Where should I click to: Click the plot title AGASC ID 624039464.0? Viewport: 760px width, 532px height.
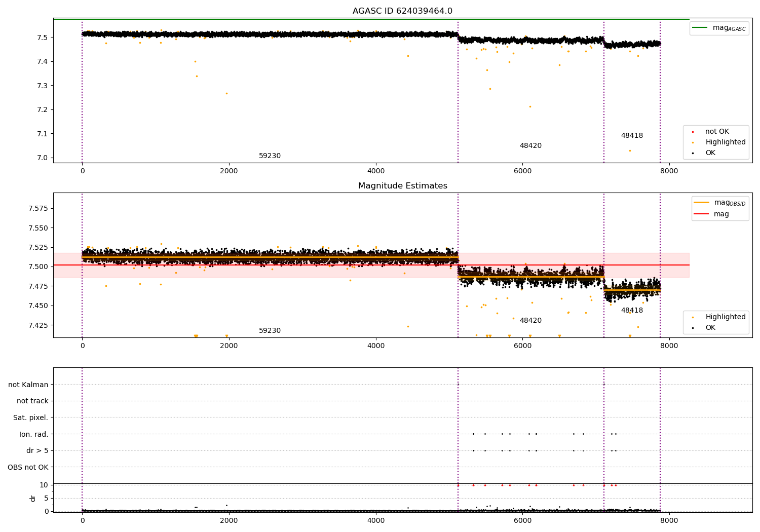point(402,11)
